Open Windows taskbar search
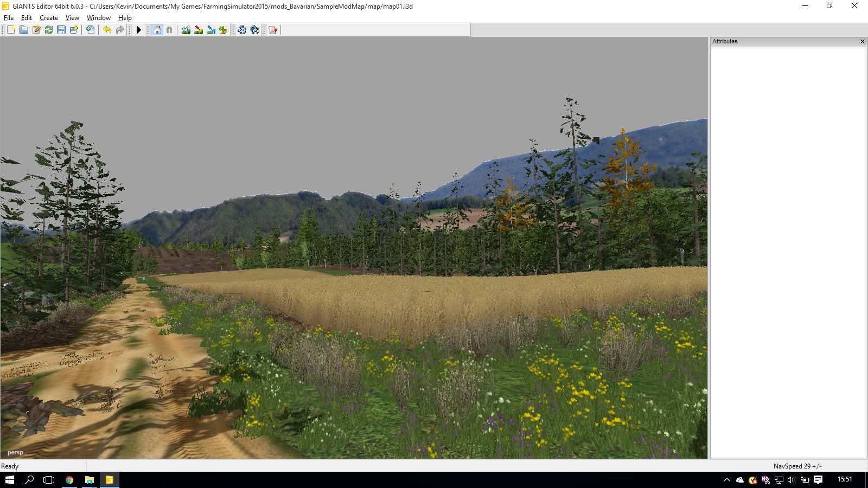This screenshot has width=868, height=488. coord(29,480)
